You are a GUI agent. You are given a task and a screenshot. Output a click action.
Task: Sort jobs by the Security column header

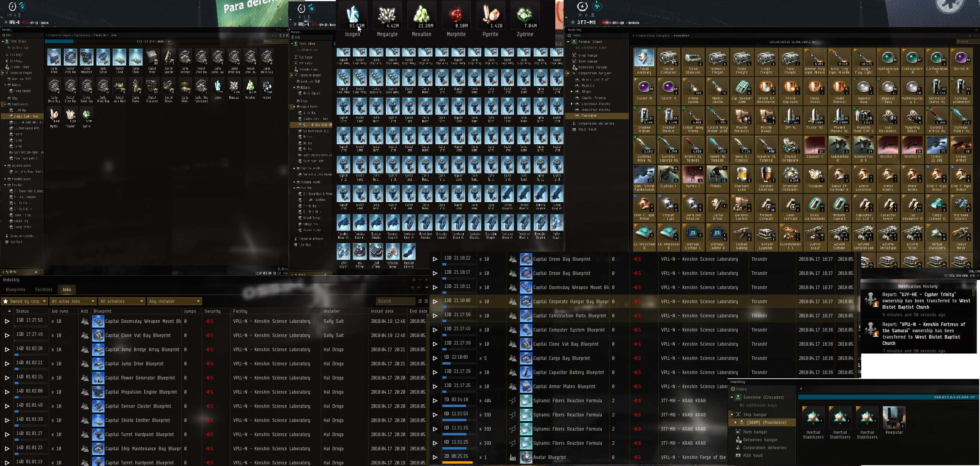(216, 311)
